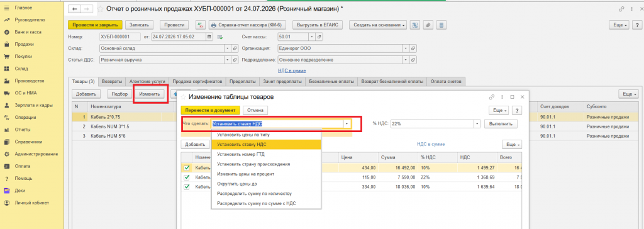
Task: Switch to the Агентские услуги tab
Action: (x=147, y=81)
